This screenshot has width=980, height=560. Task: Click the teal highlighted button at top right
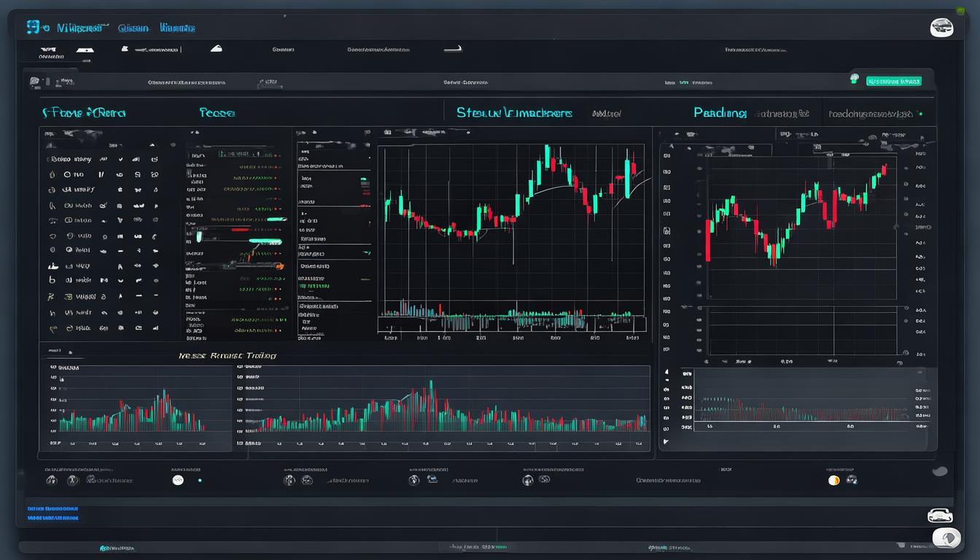(895, 81)
